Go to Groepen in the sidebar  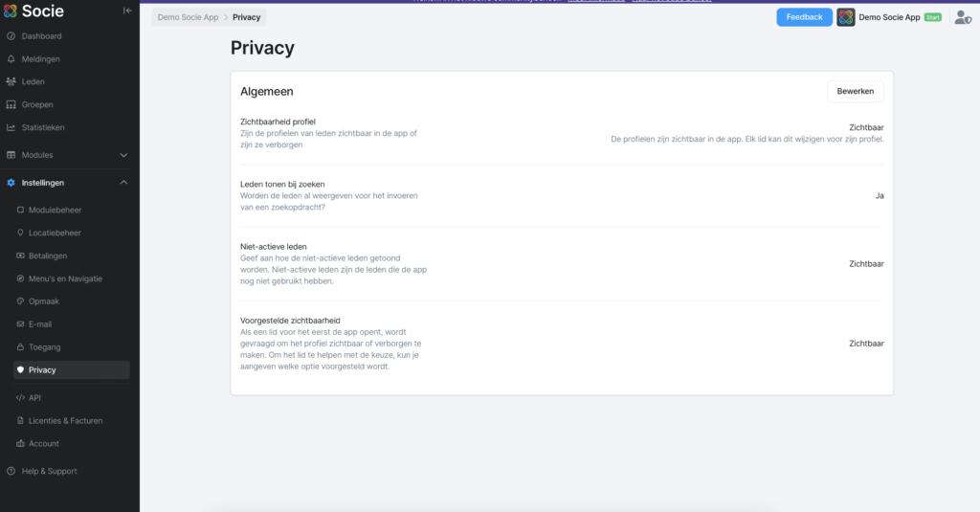(x=37, y=104)
